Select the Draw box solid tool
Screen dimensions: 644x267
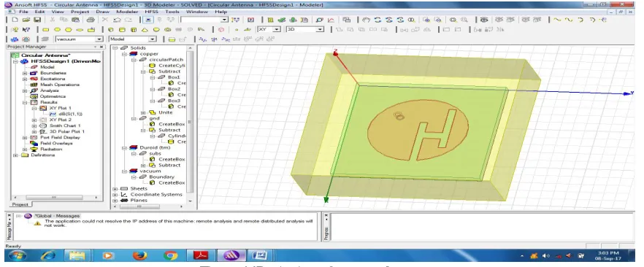[x=110, y=29]
